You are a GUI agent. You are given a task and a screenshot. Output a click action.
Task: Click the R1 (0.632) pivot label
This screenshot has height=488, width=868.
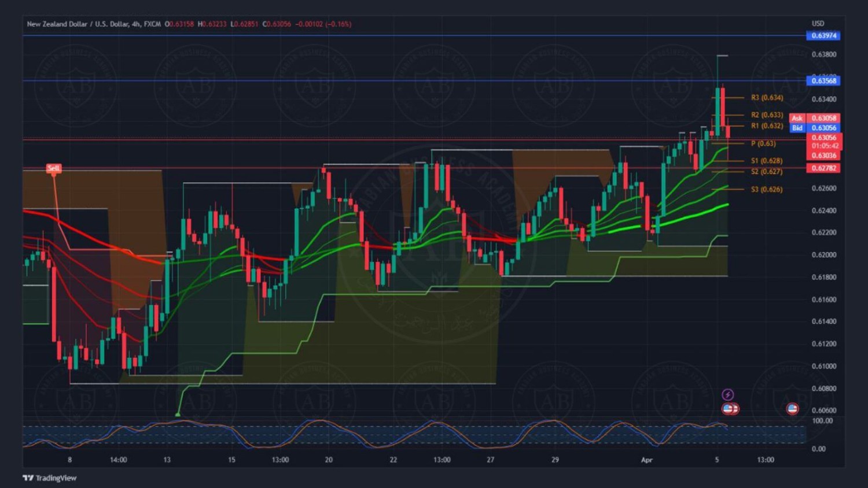[x=767, y=126]
